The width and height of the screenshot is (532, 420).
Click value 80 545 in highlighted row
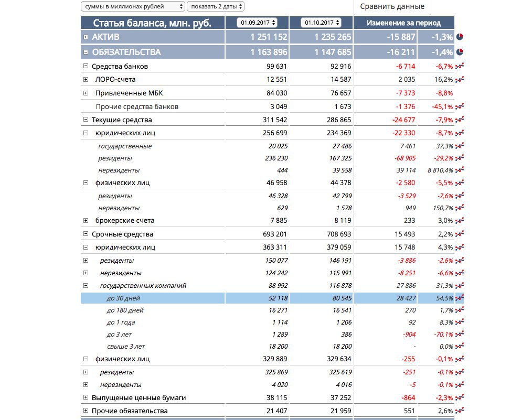point(342,298)
